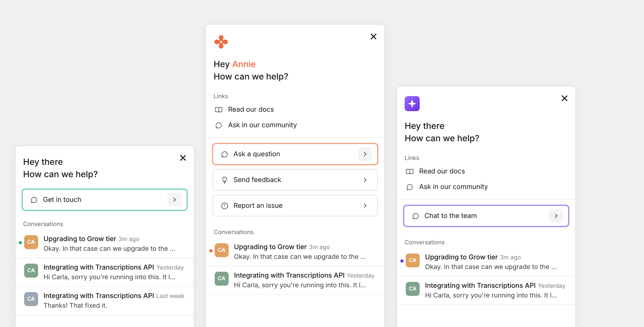Open the chevron on Report an issue

(365, 206)
